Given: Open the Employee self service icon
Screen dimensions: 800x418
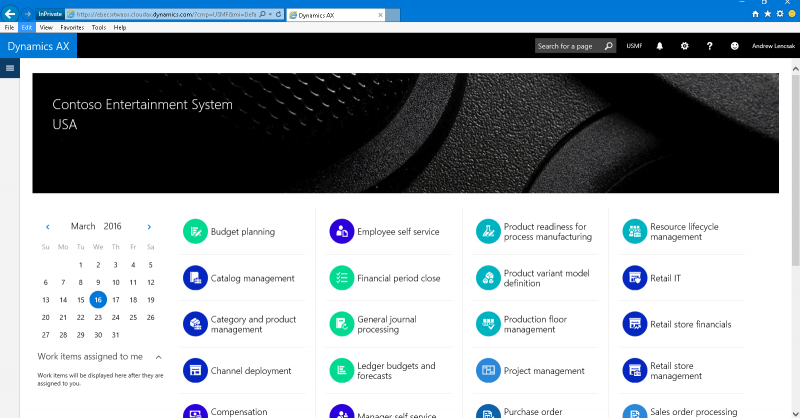Looking at the screenshot, I should click(342, 232).
